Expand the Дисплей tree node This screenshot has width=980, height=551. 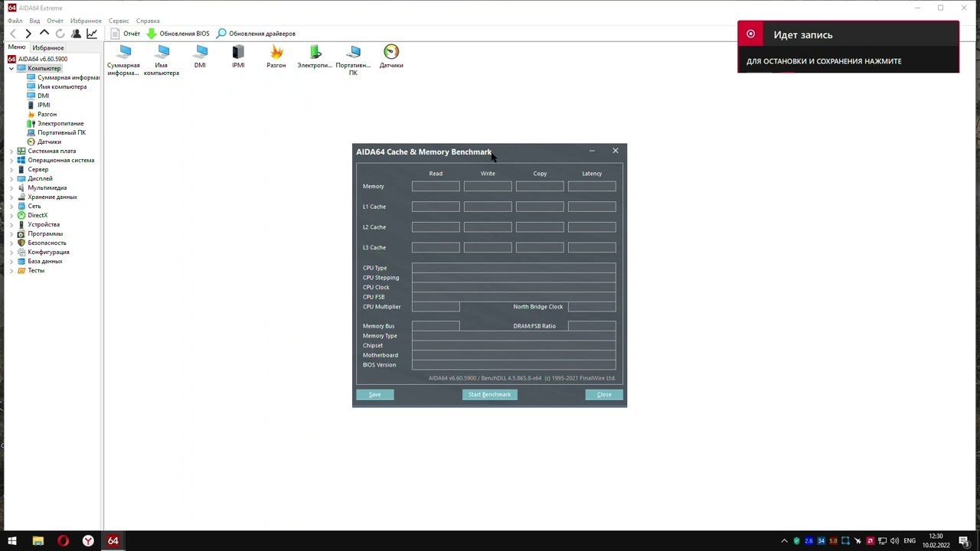11,178
